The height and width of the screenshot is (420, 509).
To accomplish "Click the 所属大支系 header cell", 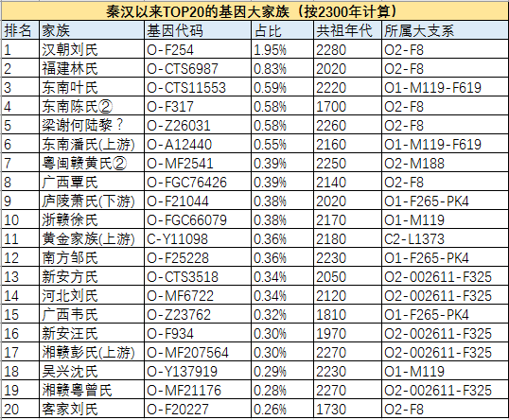I will pyautogui.click(x=445, y=30).
